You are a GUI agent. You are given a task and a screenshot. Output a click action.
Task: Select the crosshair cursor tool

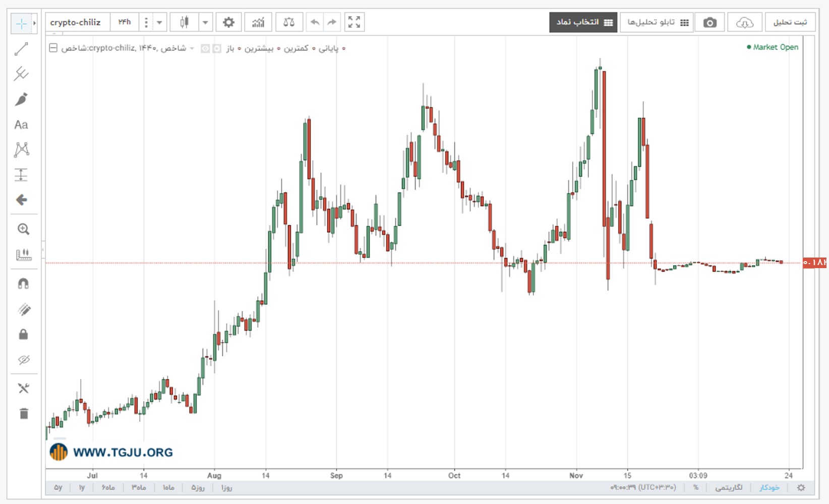tap(21, 23)
